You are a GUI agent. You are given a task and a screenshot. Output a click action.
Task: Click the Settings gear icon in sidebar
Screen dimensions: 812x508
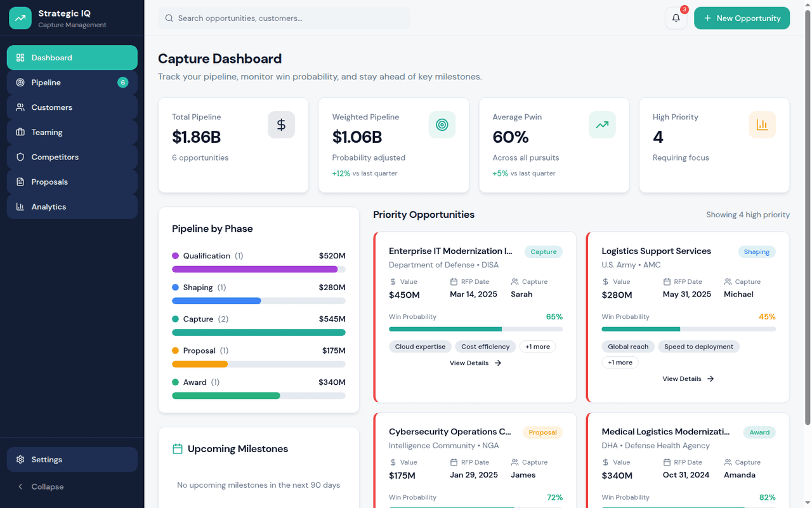(x=20, y=460)
